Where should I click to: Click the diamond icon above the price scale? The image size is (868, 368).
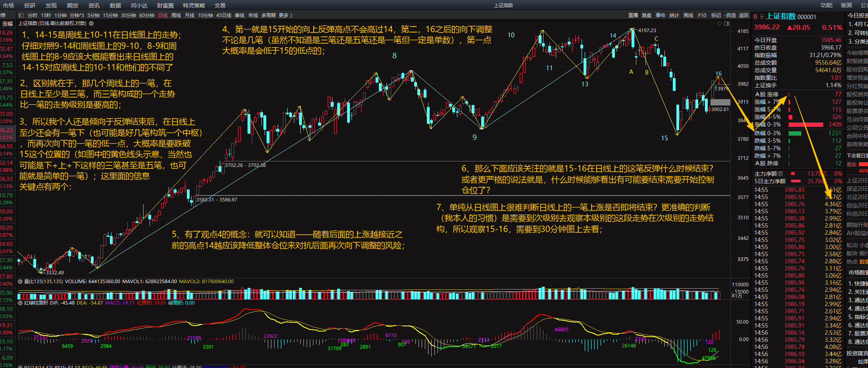coord(719,23)
